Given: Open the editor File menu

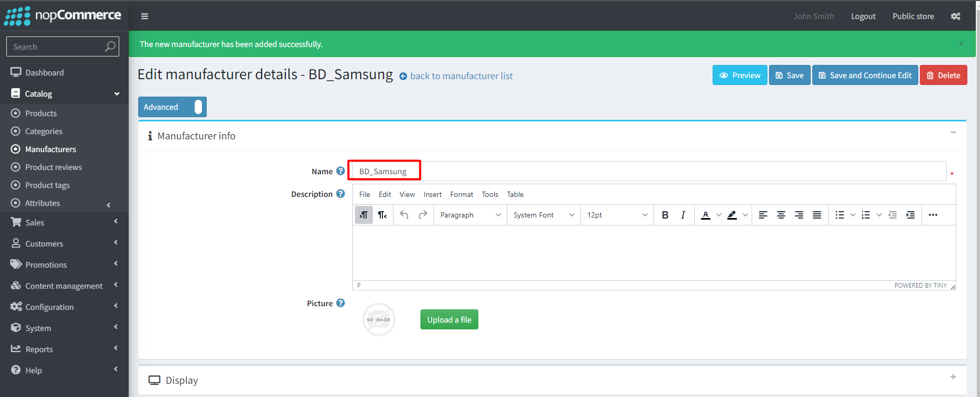Looking at the screenshot, I should tap(364, 194).
